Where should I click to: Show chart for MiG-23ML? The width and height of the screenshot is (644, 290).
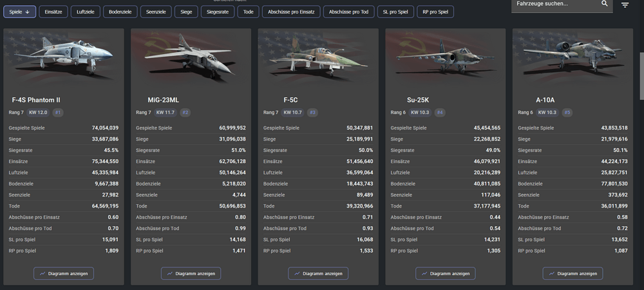[191, 273]
